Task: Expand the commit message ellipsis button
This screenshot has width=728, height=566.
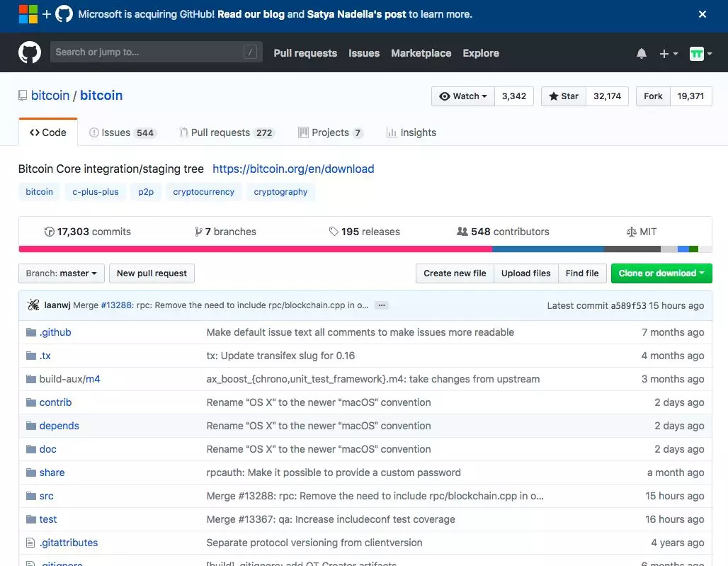Action: coord(382,305)
